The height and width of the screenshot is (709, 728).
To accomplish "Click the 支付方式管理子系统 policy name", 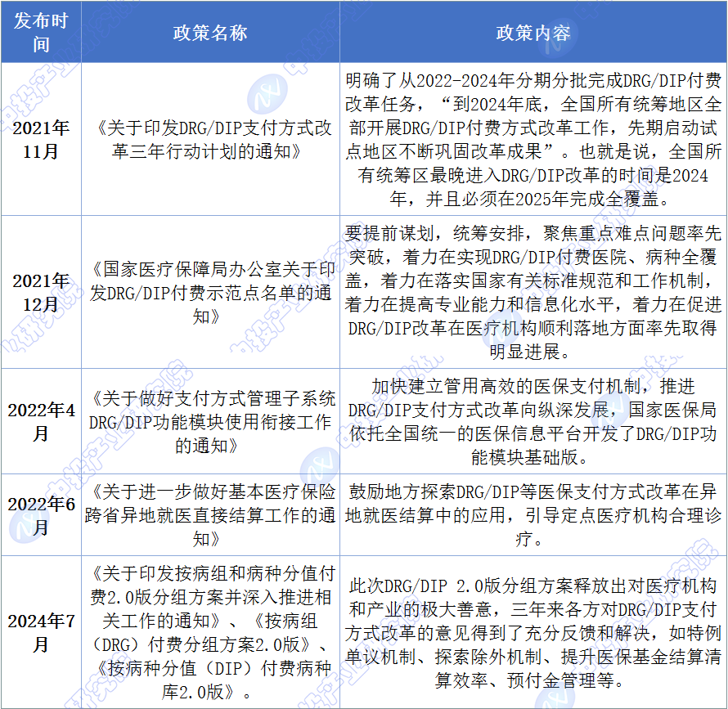I will tap(210, 421).
